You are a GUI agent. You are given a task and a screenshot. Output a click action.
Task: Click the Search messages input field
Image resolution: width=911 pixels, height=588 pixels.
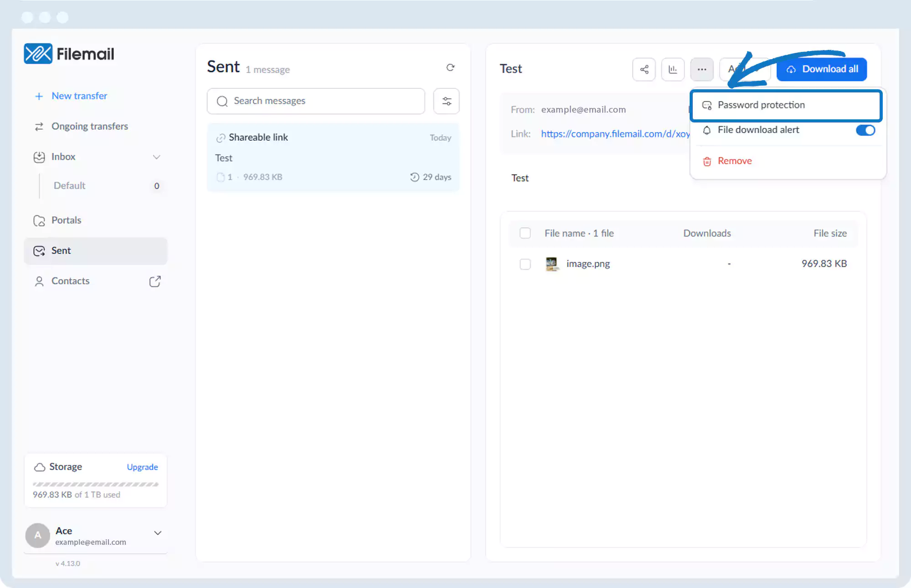(316, 101)
